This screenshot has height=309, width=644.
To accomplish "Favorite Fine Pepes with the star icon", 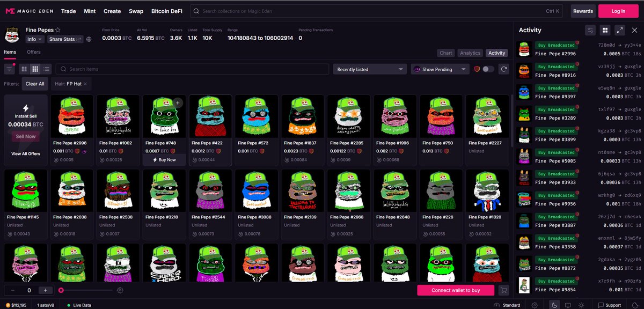I will click(x=58, y=31).
